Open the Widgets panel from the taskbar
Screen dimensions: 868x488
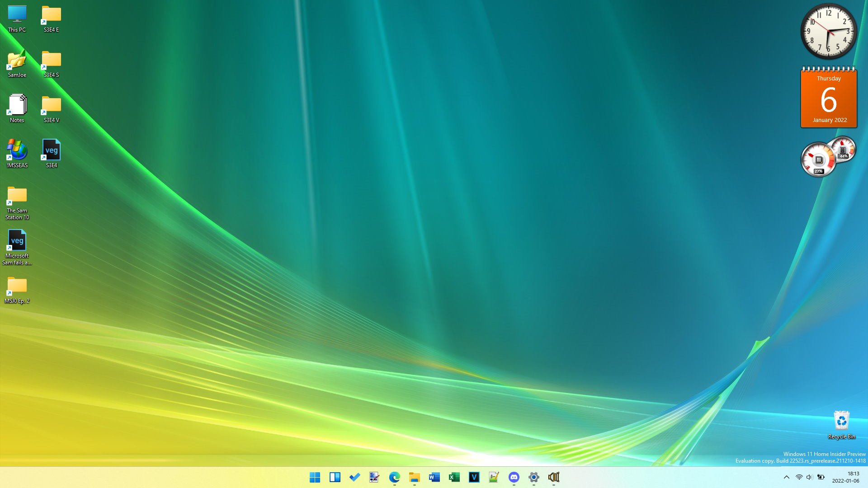[335, 477]
